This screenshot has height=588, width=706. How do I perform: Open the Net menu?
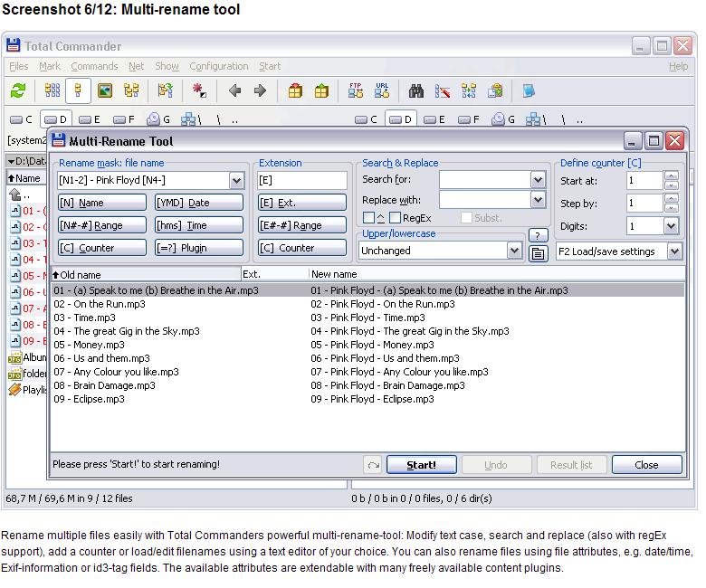[x=136, y=66]
